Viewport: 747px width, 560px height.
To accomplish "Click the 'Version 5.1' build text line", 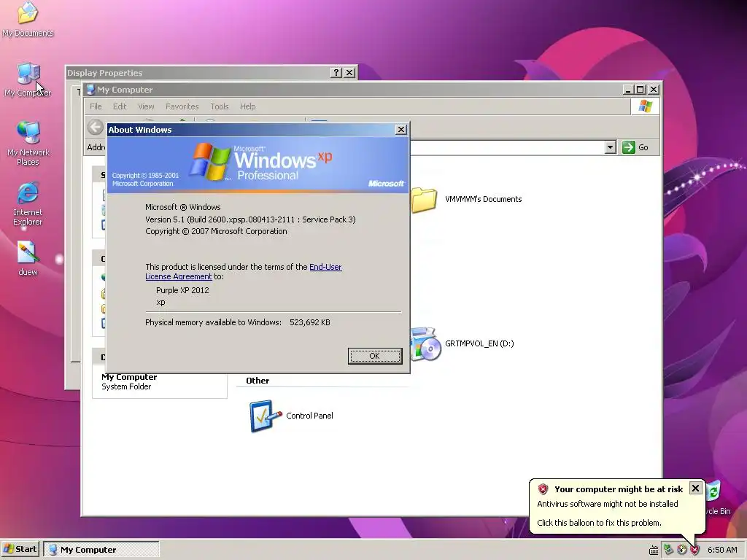I will tap(250, 219).
